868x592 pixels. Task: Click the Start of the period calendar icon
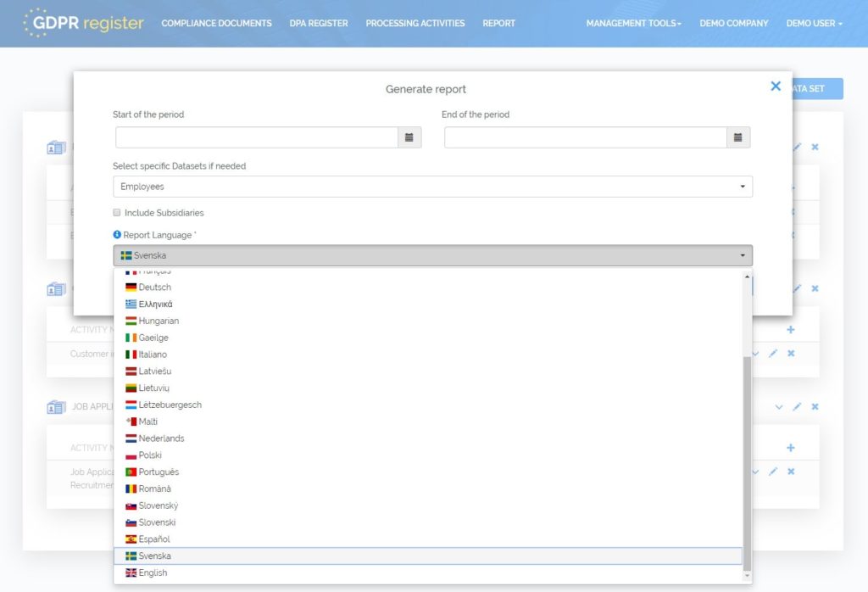(409, 137)
